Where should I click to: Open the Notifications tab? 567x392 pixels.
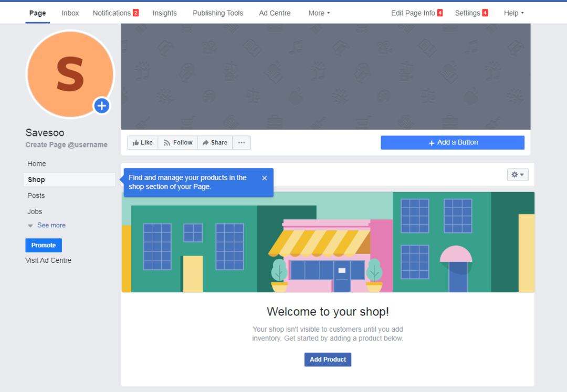click(115, 13)
